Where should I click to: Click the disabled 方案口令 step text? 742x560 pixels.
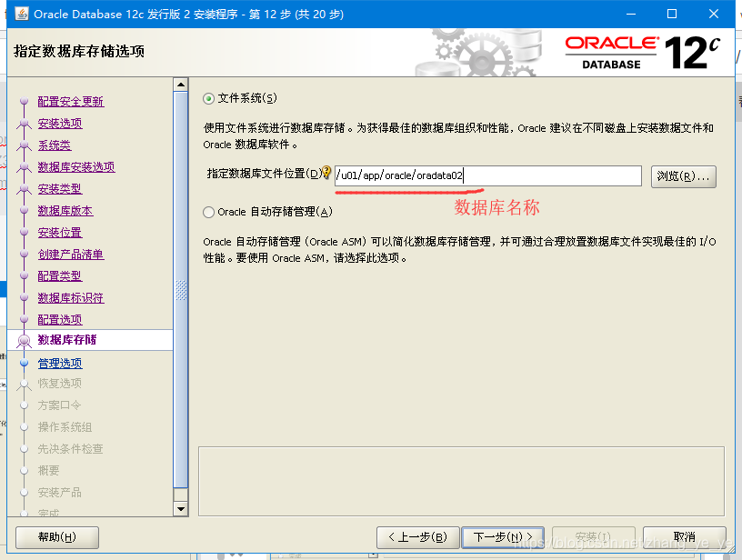[x=60, y=405]
